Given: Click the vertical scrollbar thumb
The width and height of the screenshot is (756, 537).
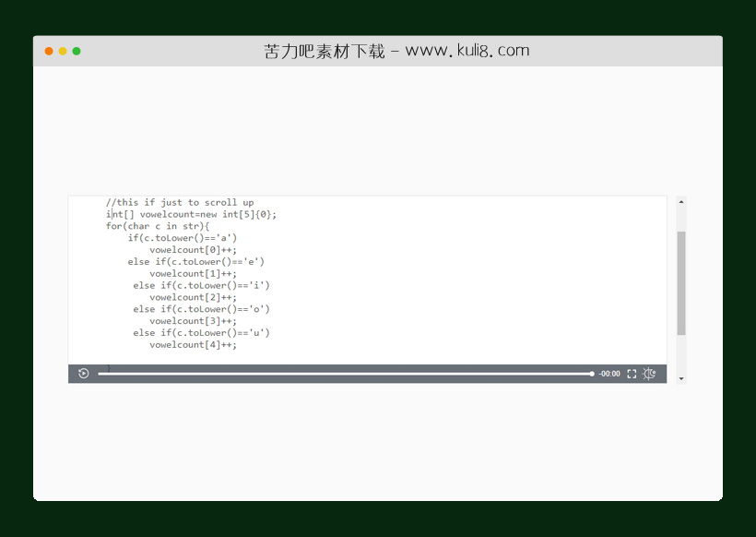Looking at the screenshot, I should 681,281.
